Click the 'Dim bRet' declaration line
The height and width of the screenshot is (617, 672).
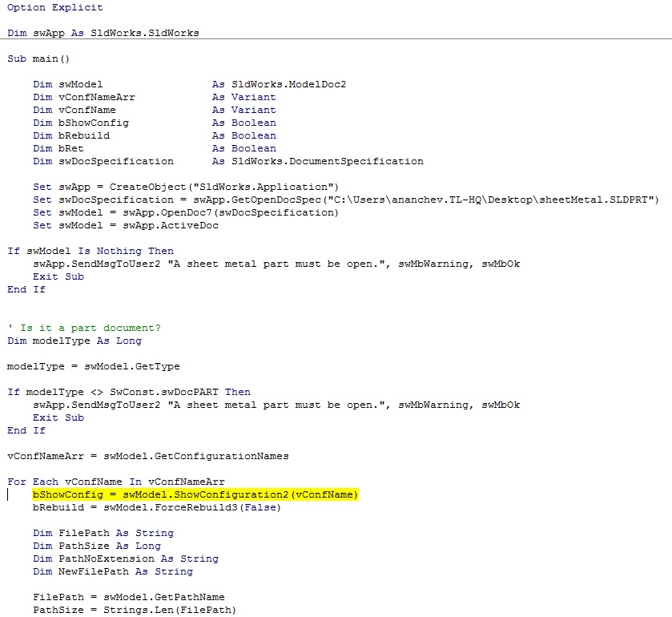click(155, 149)
